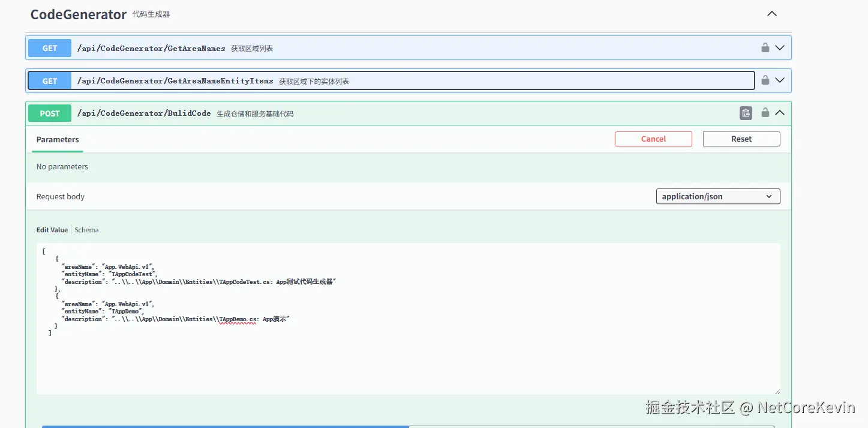Click GET badge of GetAreaNameEntityItems

50,80
